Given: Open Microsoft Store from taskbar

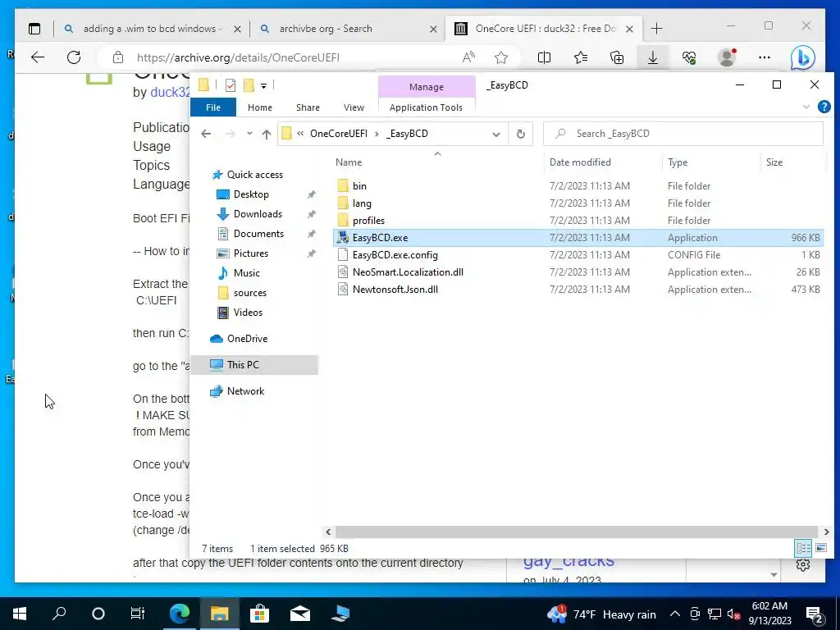Looking at the screenshot, I should [x=260, y=614].
